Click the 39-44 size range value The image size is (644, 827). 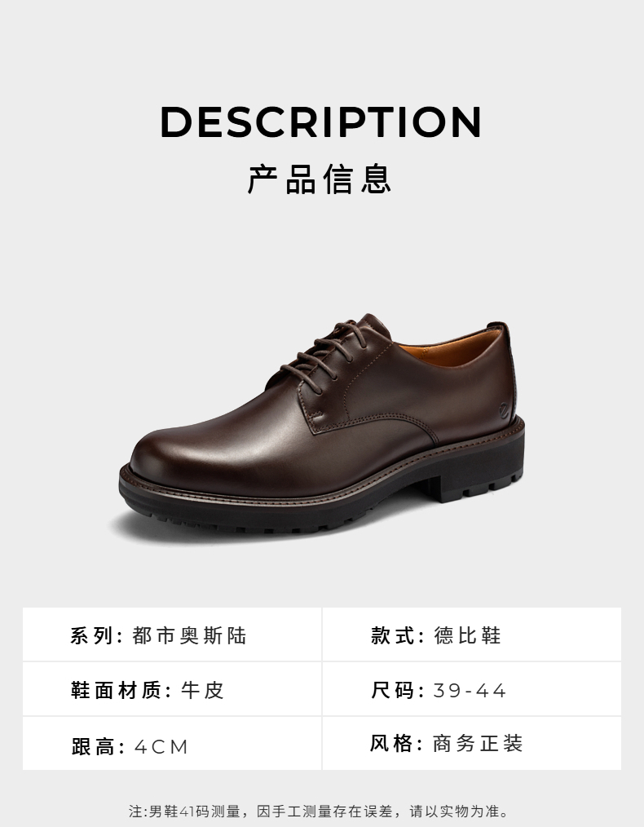470,691
